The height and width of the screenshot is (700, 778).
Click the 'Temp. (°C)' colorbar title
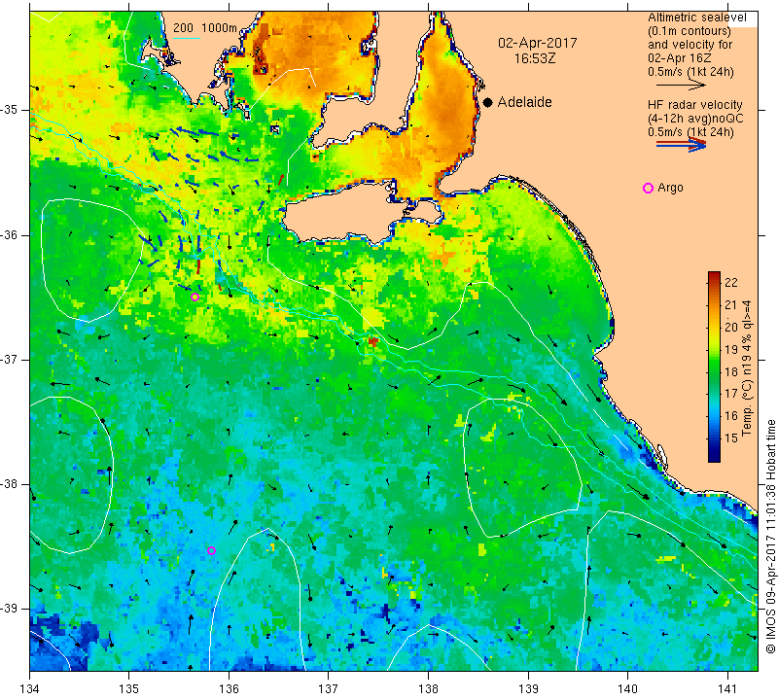(747, 408)
